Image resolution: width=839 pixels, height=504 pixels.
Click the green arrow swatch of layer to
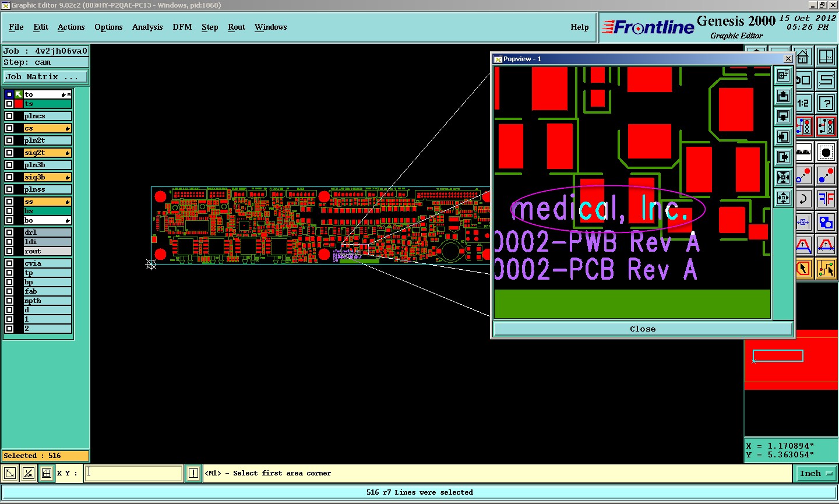(x=19, y=94)
